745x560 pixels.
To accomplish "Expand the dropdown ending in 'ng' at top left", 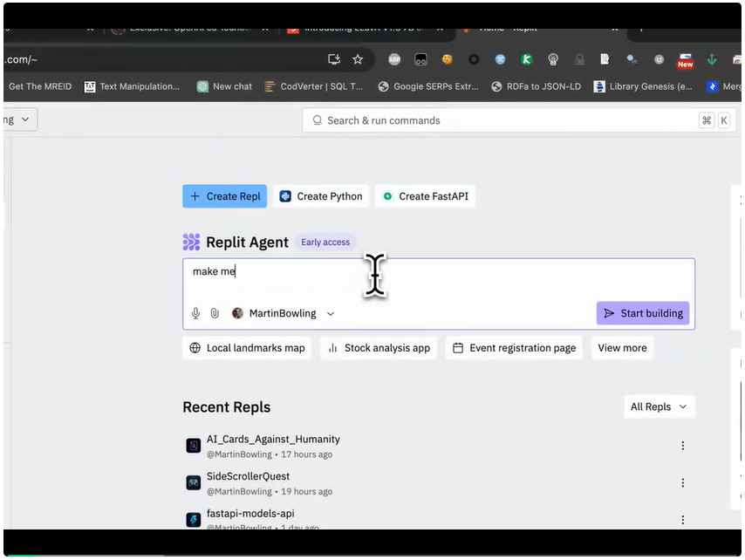I will pyautogui.click(x=19, y=120).
